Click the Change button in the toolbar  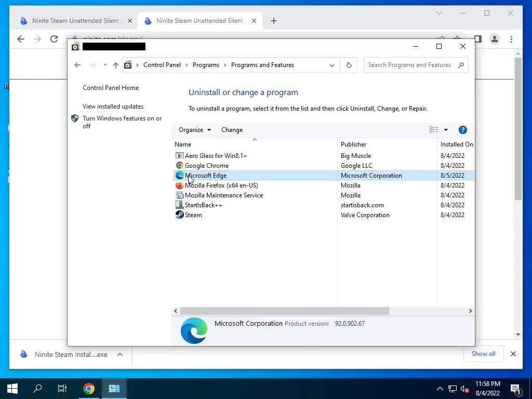click(232, 130)
